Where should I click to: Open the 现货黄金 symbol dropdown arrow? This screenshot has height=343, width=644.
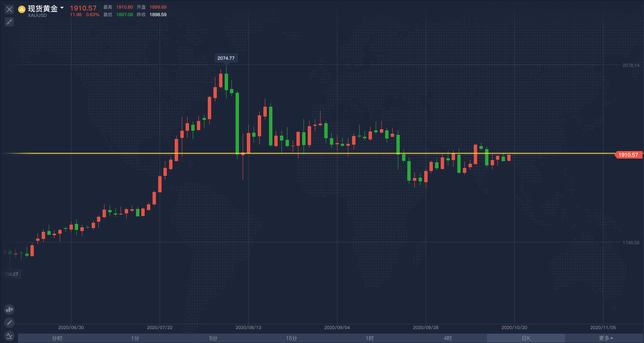pyautogui.click(x=62, y=8)
